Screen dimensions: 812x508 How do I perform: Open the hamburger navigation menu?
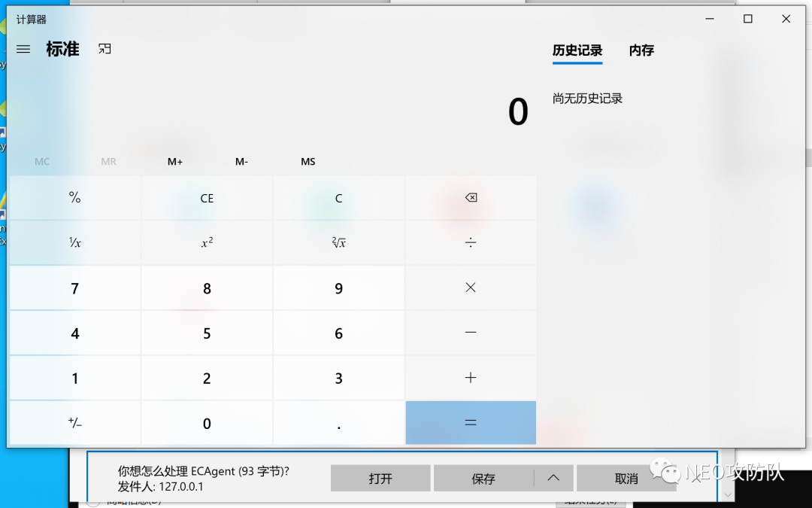tap(23, 49)
